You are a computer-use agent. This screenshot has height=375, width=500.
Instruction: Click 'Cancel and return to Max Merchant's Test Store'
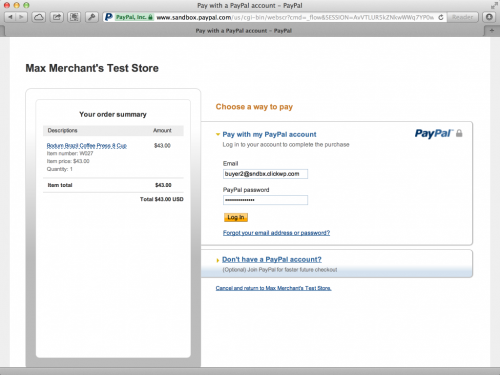(273, 288)
